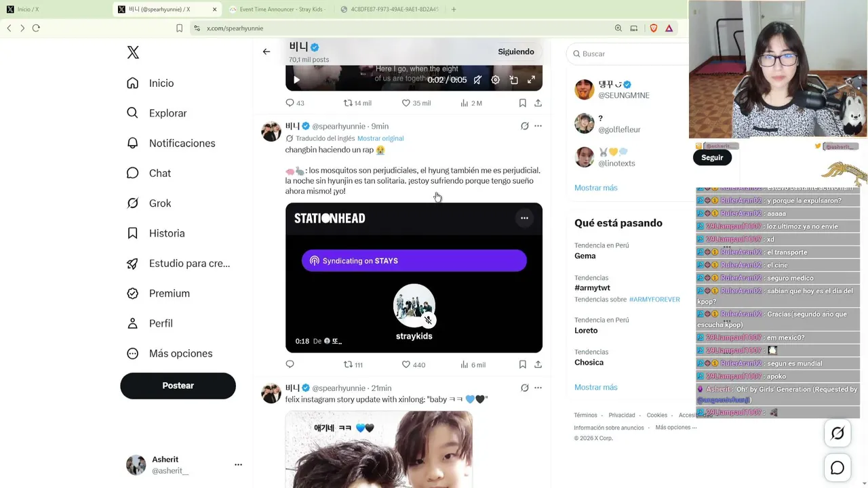Image resolution: width=868 pixels, height=488 pixels.
Task: Open Historia in the sidebar
Action: pyautogui.click(x=156, y=233)
